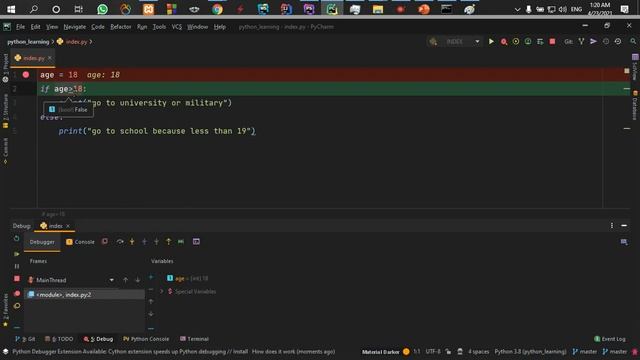The height and width of the screenshot is (360, 640).
Task: Click Step Over debugger icon
Action: (120, 242)
